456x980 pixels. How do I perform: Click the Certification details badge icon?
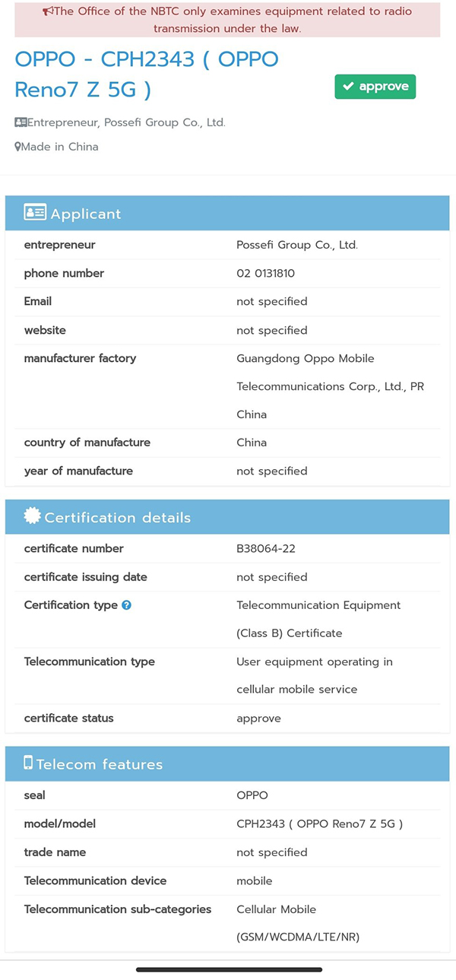[32, 516]
